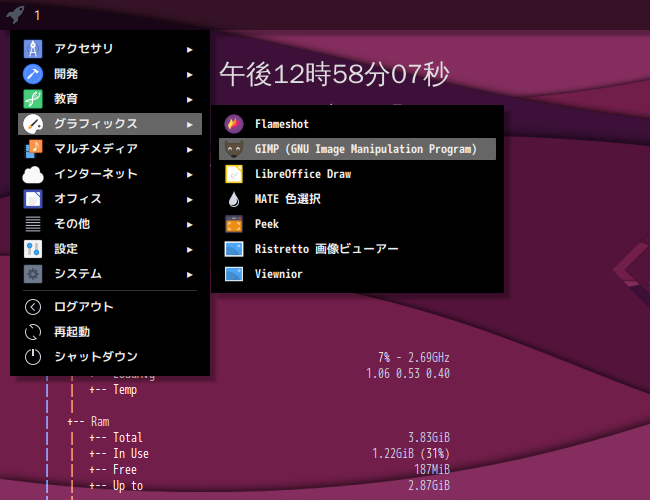
Task: Launch Ristretto 画像ビューアー
Action: [357, 249]
